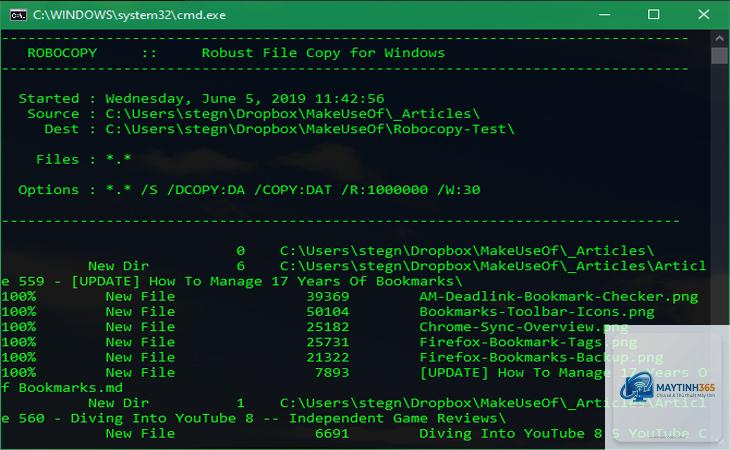This screenshot has width=730, height=450.
Task: Click file name Bookmarks-Toolbar-Icons.png
Action: 537,312
